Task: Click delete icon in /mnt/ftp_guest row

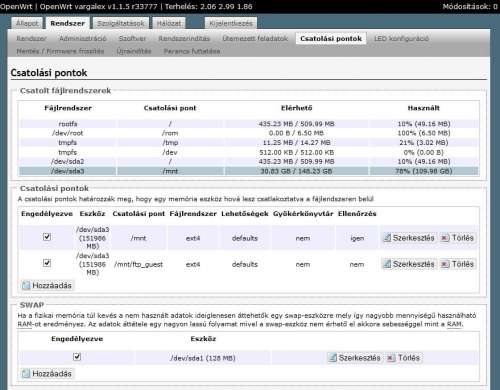Action: tap(445, 264)
